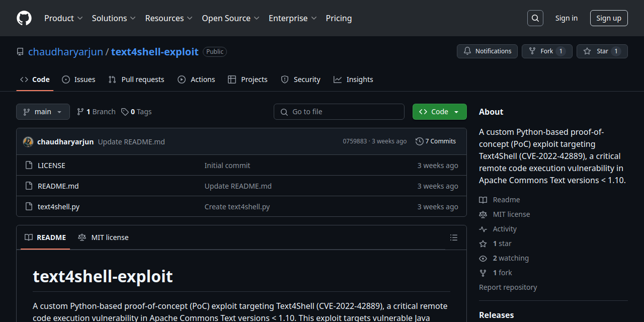Screen dimensions: 644x322
Task: Open the search magnifier button
Action: (535, 18)
